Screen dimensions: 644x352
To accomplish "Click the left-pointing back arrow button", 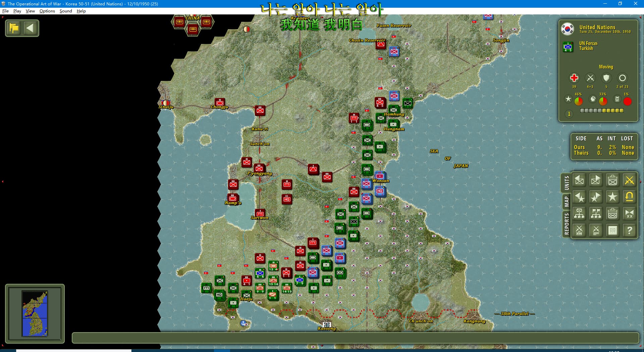I will (x=30, y=28).
